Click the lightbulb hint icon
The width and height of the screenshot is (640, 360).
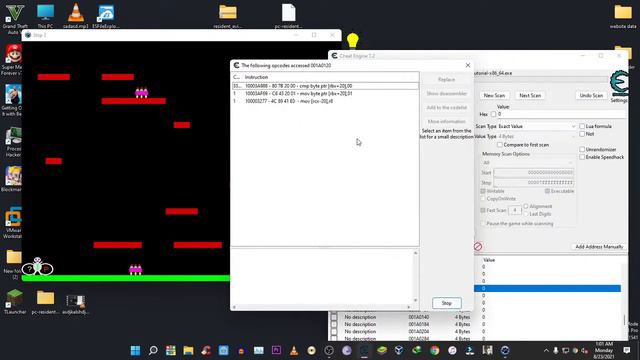(x=353, y=41)
